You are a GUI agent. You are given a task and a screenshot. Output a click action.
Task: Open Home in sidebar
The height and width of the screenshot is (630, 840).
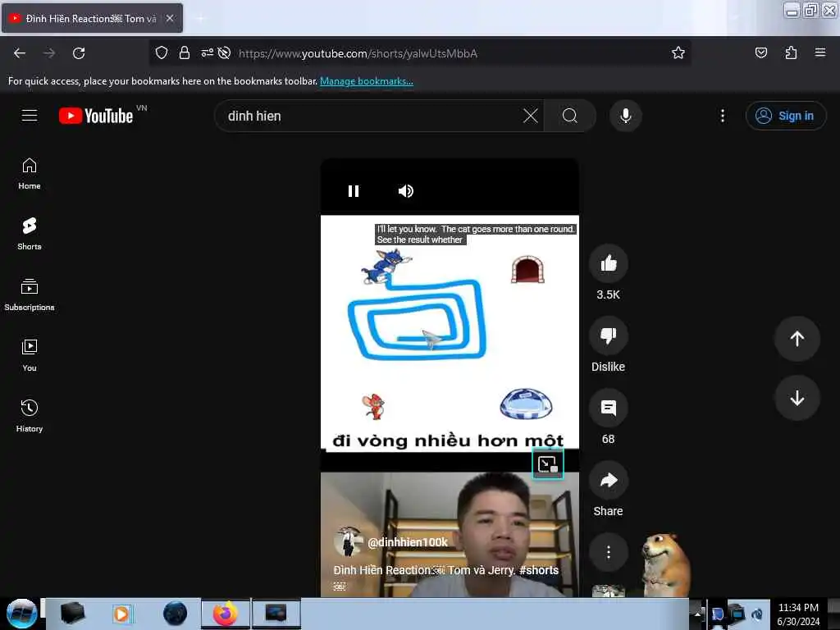pyautogui.click(x=30, y=174)
